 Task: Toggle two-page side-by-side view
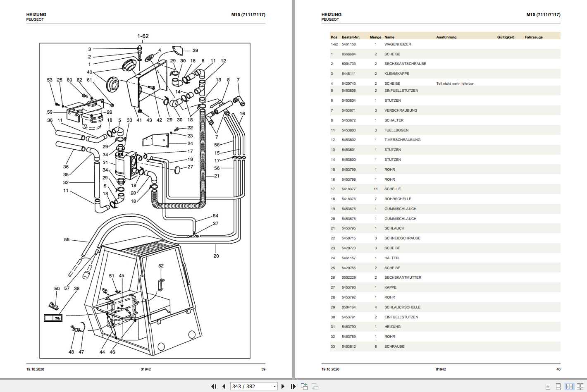(x=569, y=386)
